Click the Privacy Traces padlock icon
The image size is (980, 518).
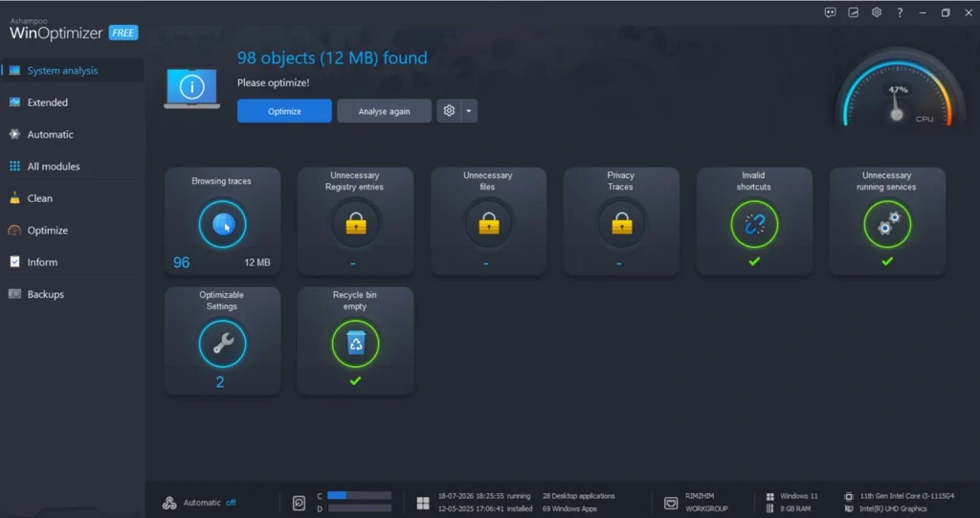tap(621, 224)
